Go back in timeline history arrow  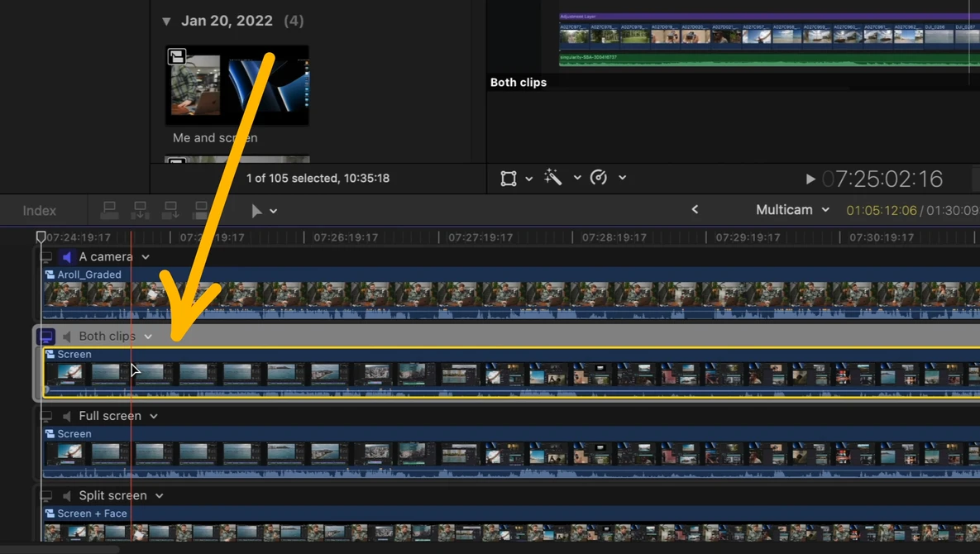[695, 209]
